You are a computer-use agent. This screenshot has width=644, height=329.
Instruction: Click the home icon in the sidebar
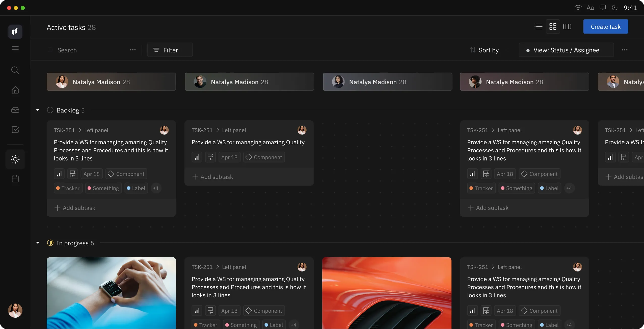pos(15,90)
